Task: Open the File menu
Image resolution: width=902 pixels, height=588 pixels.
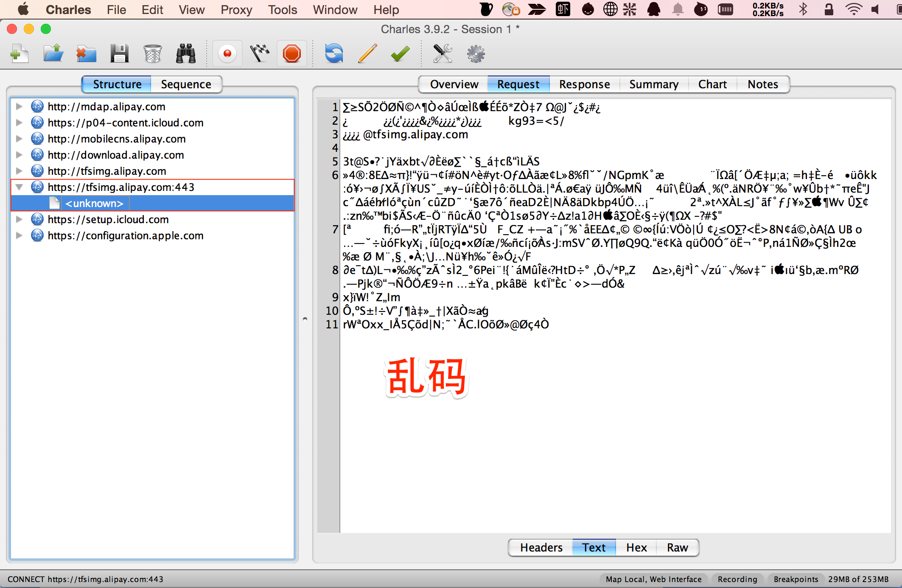Action: 116,9
